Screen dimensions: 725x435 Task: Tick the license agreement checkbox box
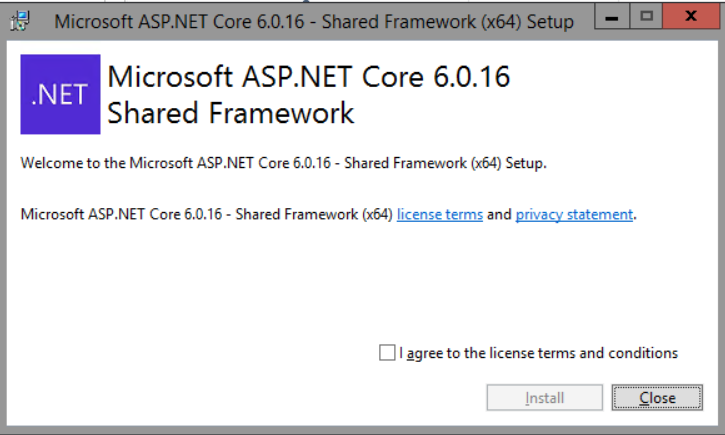387,353
